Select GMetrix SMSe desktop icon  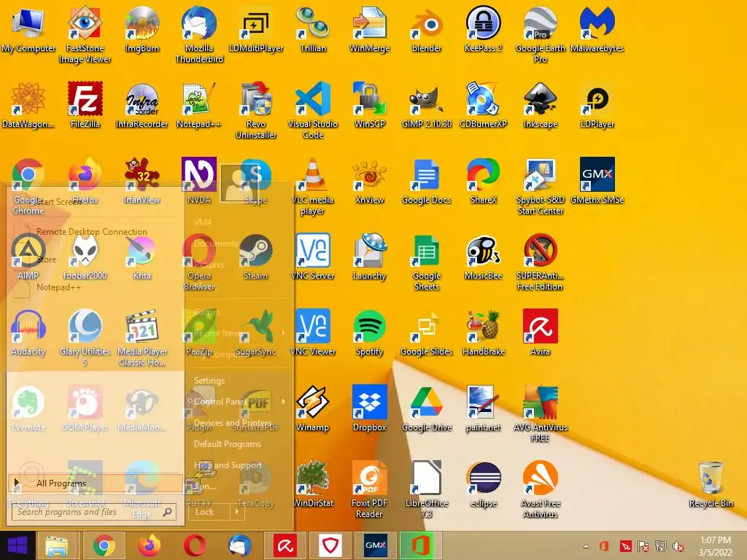597,182
